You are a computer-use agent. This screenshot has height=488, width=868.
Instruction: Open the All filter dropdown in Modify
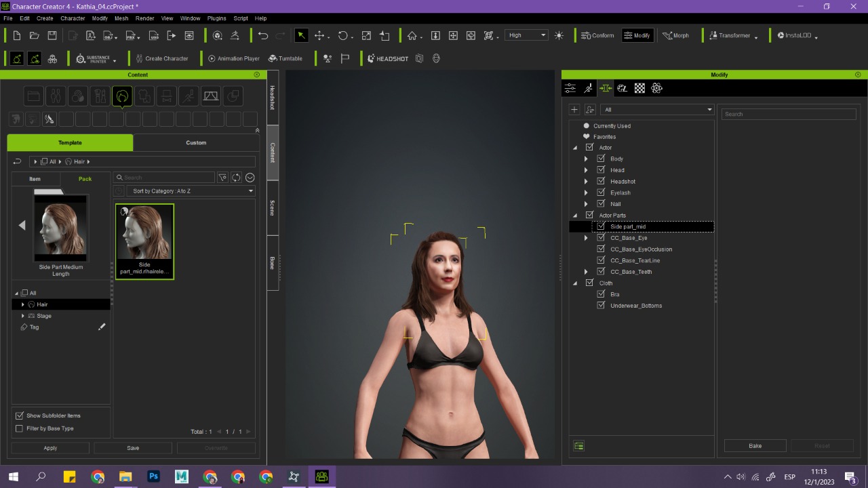pos(657,109)
